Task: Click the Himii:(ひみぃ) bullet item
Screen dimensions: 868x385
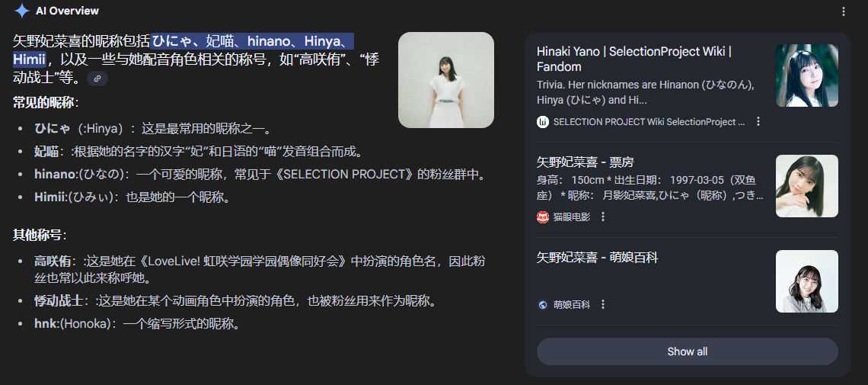Action: click(x=132, y=197)
